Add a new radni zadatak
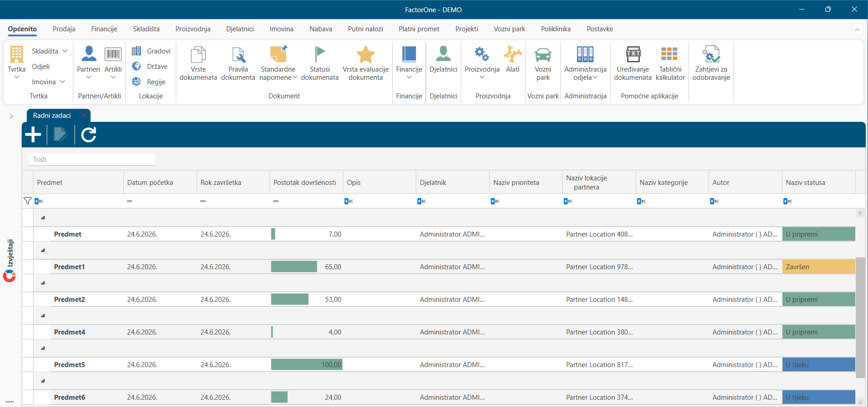Viewport: 868px width, 407px height. (33, 135)
